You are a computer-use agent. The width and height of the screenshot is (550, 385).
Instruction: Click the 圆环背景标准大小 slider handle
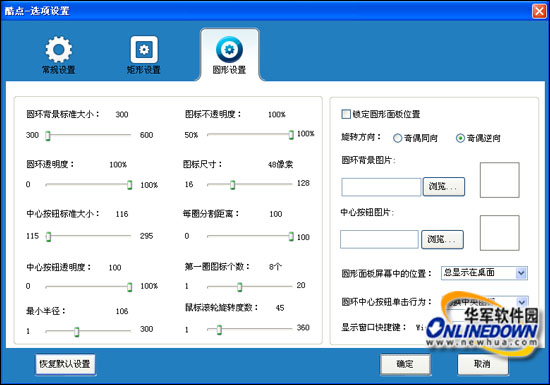[48, 136]
